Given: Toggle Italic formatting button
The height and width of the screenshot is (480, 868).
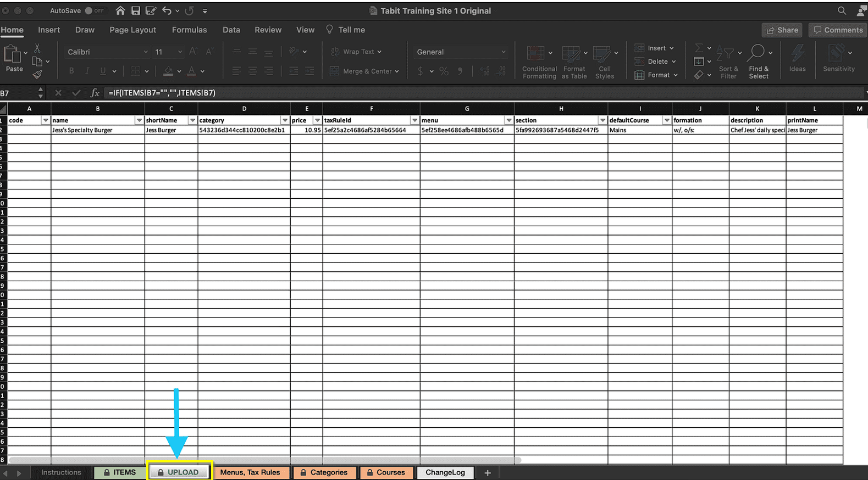Looking at the screenshot, I should [87, 71].
